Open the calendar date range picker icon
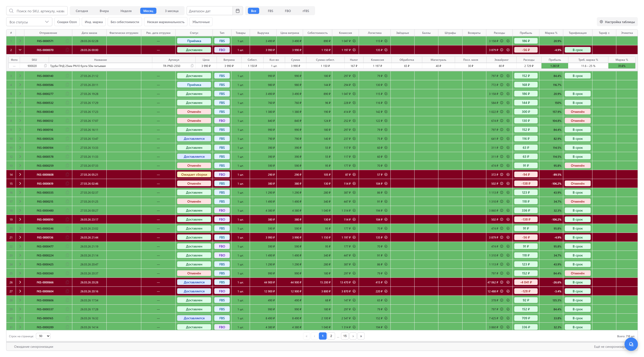The height and width of the screenshot is (357, 644). [x=238, y=11]
